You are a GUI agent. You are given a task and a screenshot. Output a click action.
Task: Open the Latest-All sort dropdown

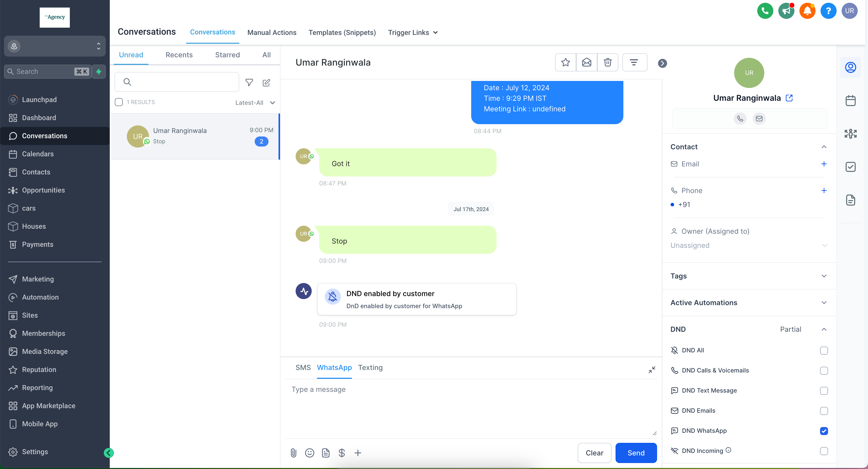click(x=255, y=103)
